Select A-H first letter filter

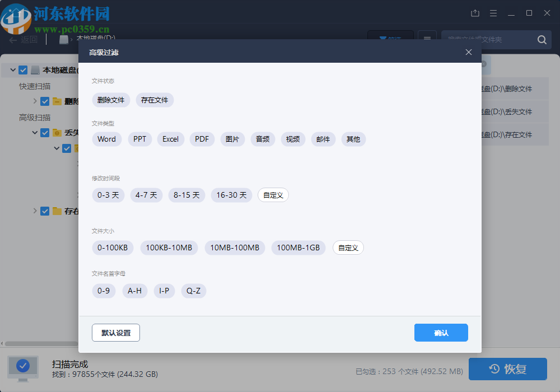coord(134,291)
